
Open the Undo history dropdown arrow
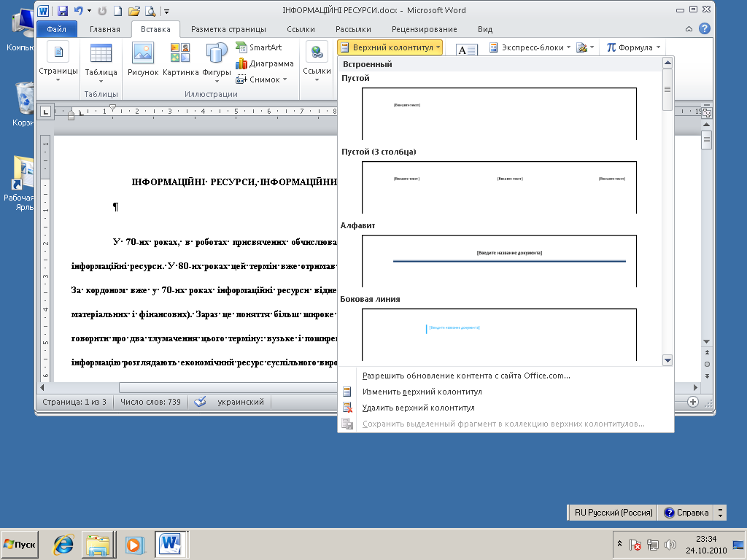click(89, 10)
